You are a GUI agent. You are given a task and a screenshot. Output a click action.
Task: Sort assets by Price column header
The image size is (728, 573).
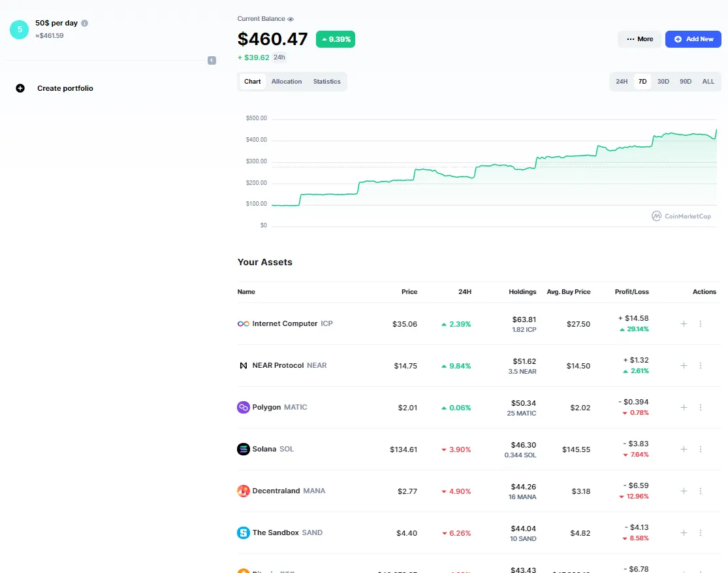[x=409, y=292]
